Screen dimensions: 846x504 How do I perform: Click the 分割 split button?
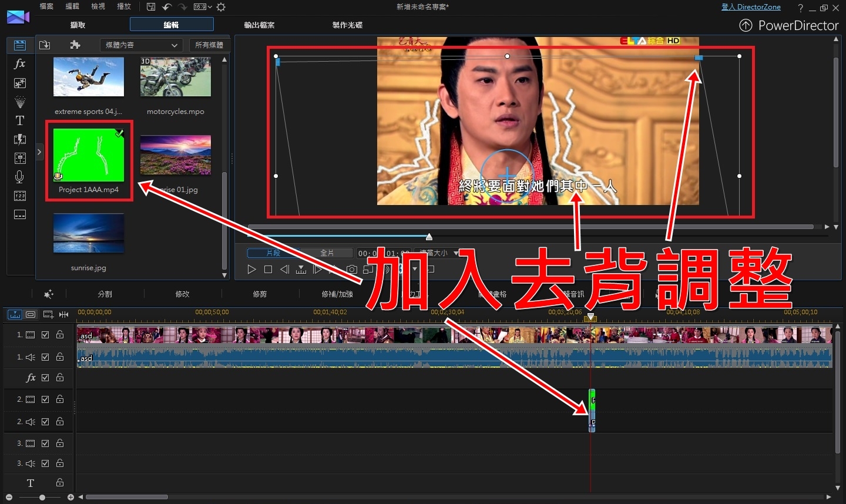pyautogui.click(x=105, y=294)
